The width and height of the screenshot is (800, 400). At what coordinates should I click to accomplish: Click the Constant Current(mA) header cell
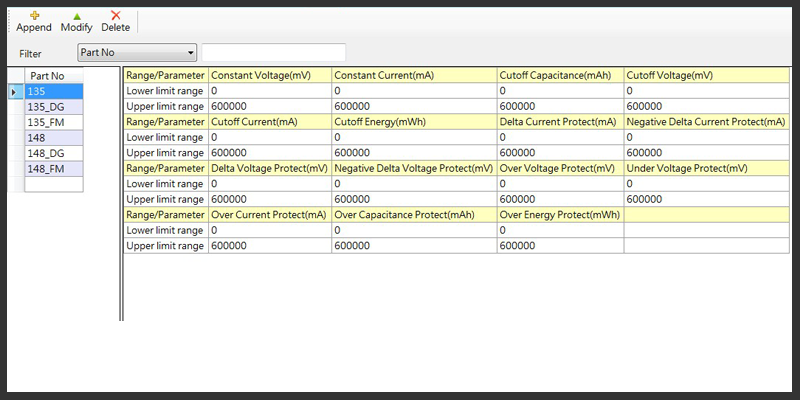414,75
